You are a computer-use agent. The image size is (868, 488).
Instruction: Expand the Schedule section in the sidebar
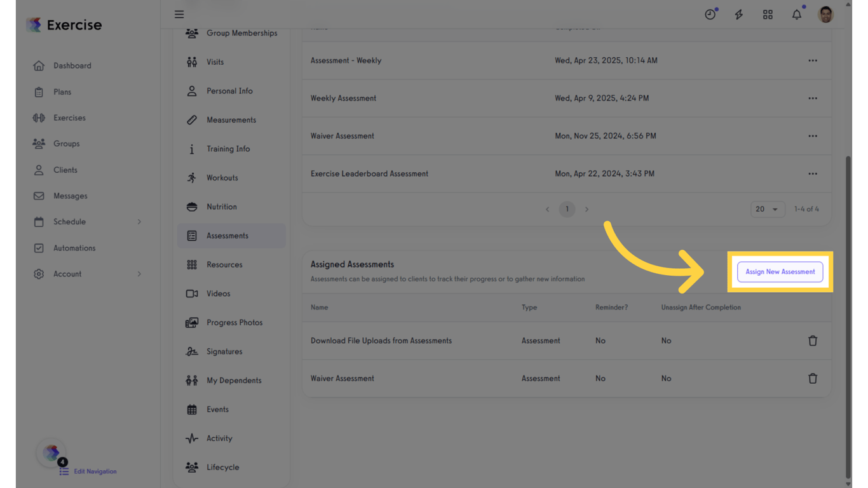139,222
